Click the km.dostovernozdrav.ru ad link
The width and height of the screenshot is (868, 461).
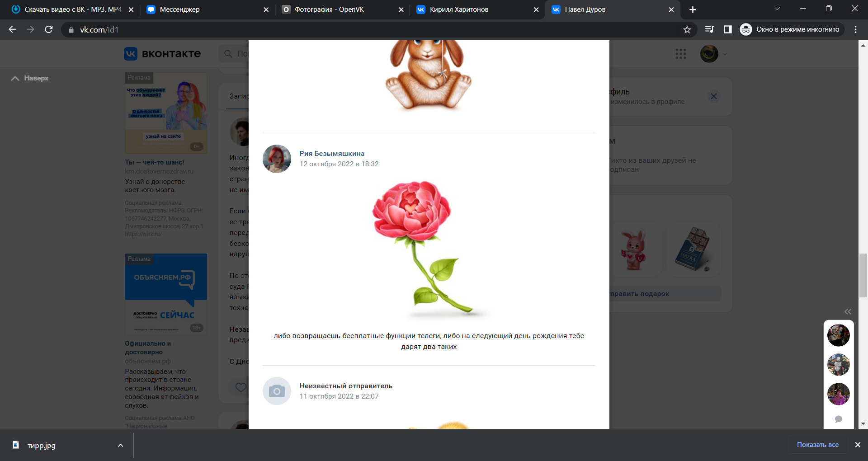[159, 171]
